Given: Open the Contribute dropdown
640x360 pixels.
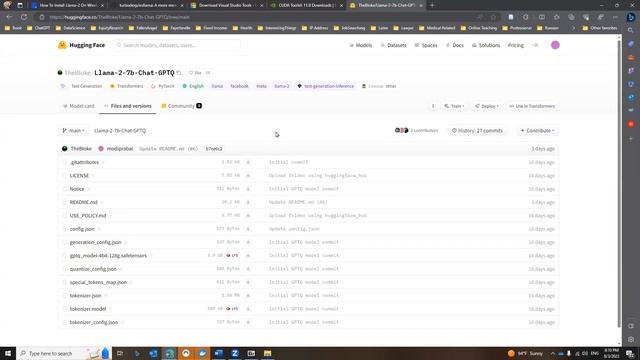Looking at the screenshot, I should [x=537, y=131].
